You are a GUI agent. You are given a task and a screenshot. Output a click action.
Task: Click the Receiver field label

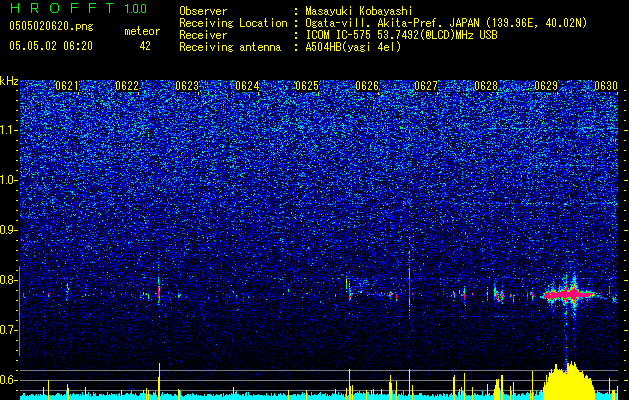(x=203, y=35)
